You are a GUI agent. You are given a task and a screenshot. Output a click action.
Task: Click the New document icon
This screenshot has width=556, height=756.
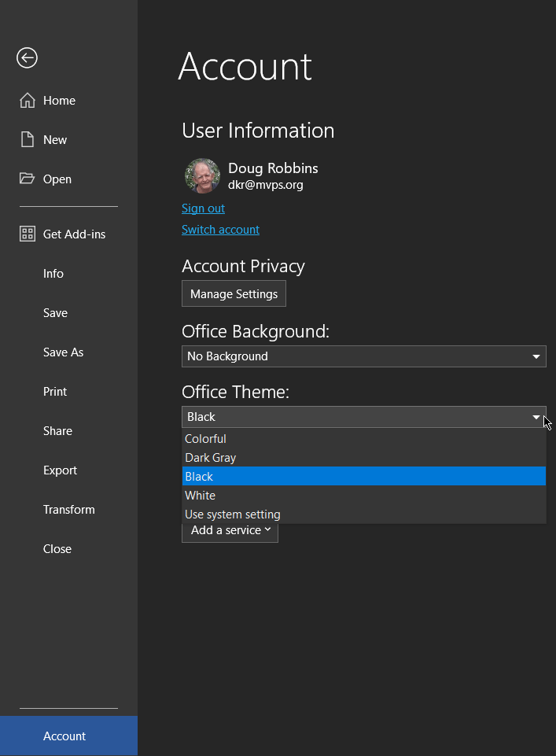28,140
